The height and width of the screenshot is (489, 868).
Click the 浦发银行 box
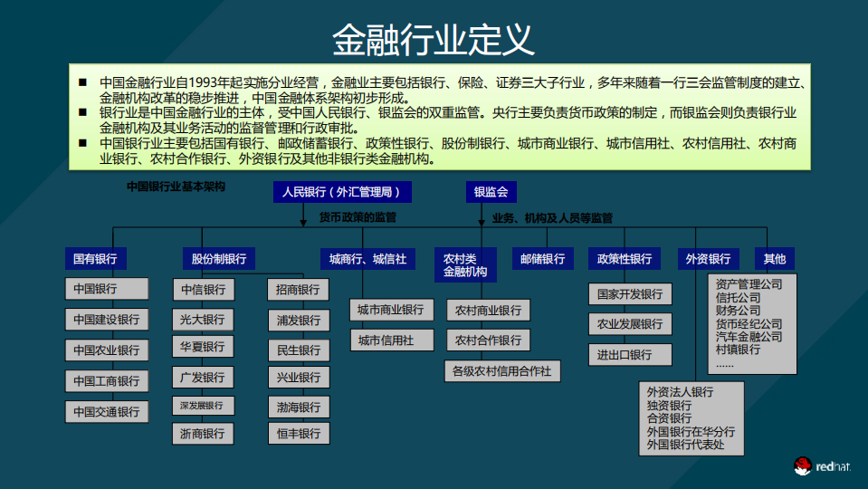[x=299, y=320]
